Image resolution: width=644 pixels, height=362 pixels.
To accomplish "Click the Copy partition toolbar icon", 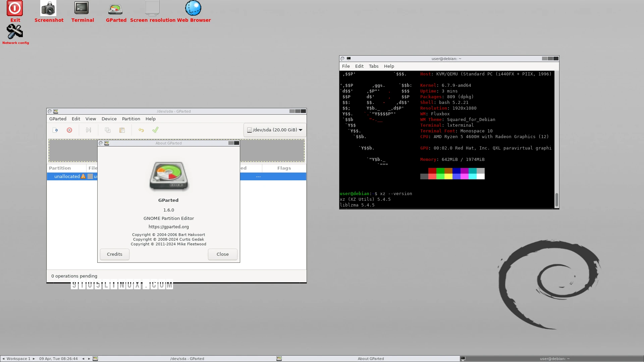I will pyautogui.click(x=108, y=130).
